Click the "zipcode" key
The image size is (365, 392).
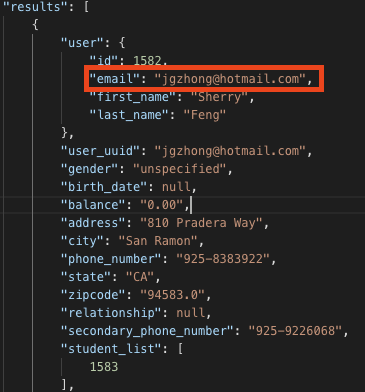(x=93, y=295)
